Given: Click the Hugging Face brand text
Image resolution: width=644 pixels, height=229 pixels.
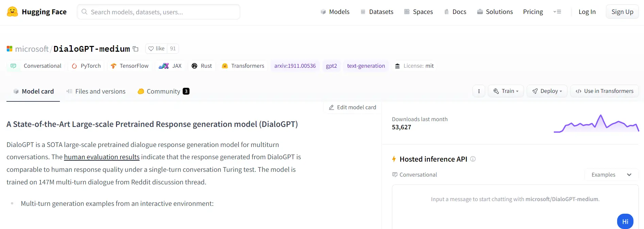Looking at the screenshot, I should point(44,12).
